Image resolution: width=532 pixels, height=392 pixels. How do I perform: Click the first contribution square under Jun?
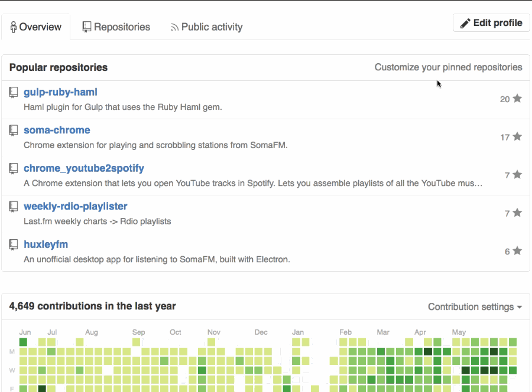[24, 342]
